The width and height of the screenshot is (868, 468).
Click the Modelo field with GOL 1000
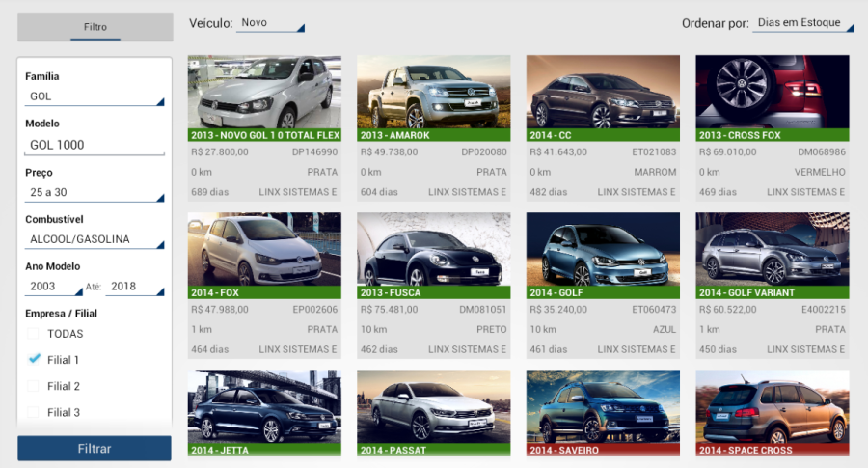[95, 145]
